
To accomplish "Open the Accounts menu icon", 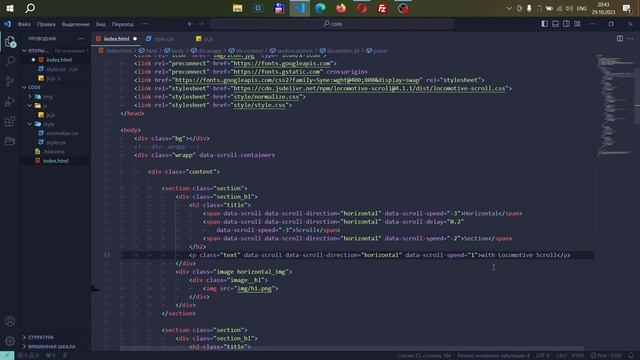I will point(10,321).
